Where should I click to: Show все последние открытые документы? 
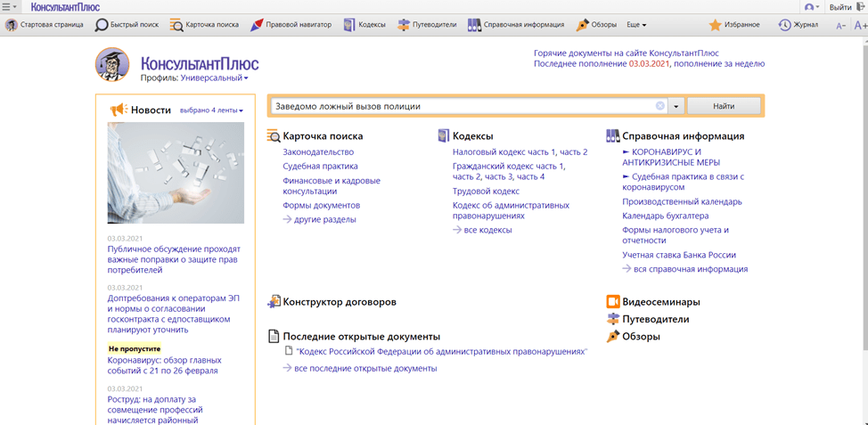pos(366,368)
